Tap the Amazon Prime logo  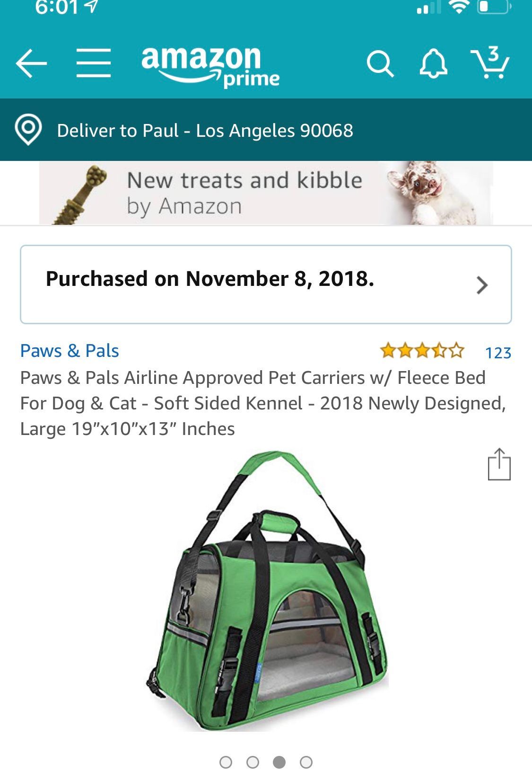coord(210,67)
